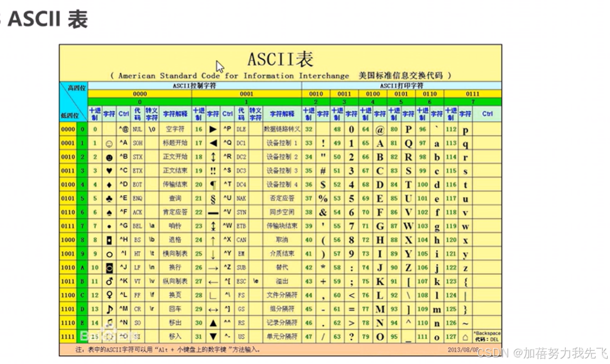The width and height of the screenshot is (610, 364).
Task: Select the '否定应答' cell
Action: point(282,199)
